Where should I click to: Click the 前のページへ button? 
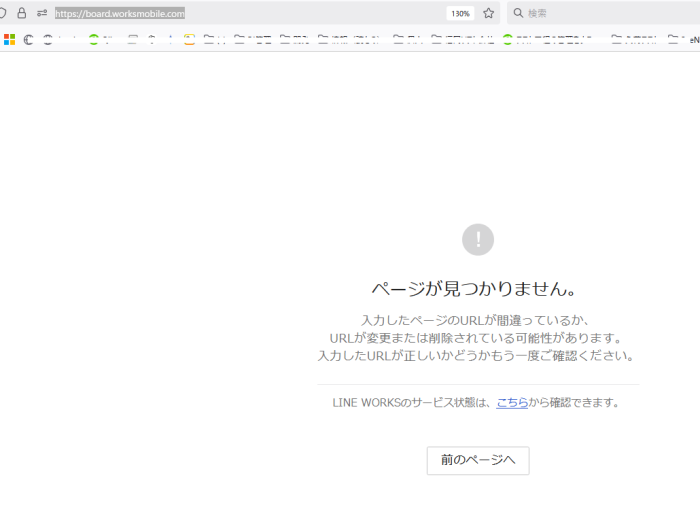[x=478, y=460]
